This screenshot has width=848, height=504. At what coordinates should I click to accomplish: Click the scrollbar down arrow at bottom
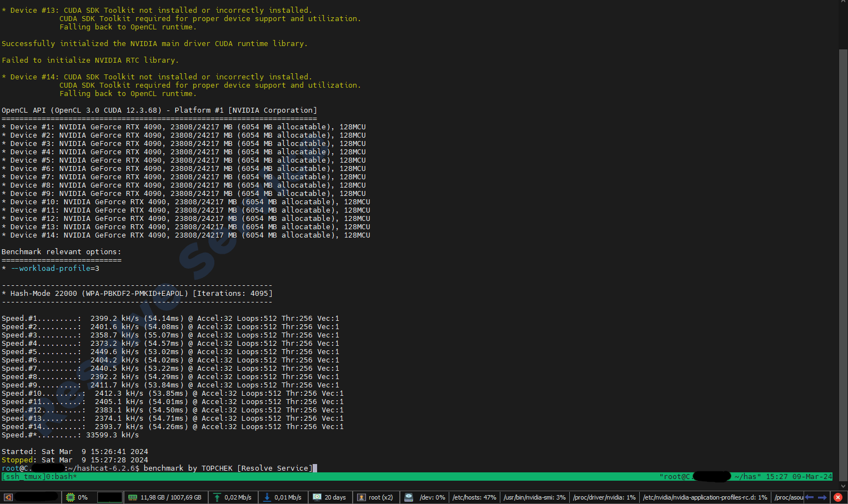pos(843,486)
